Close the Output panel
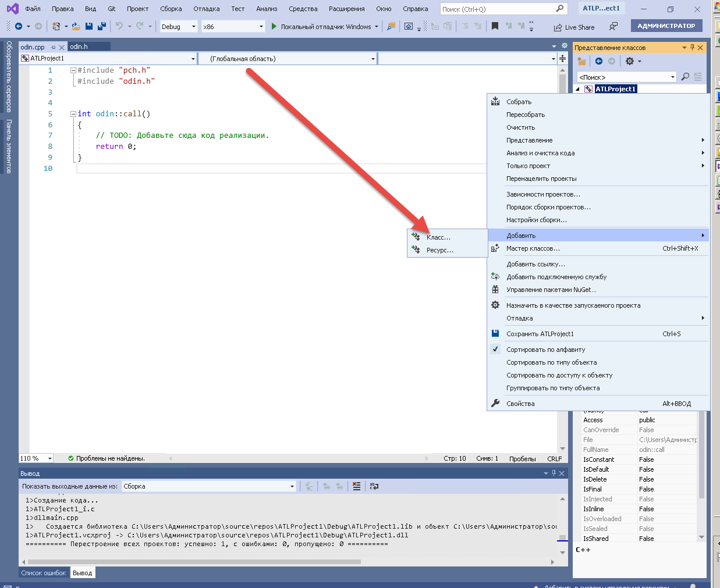The image size is (720, 588). coord(562,473)
